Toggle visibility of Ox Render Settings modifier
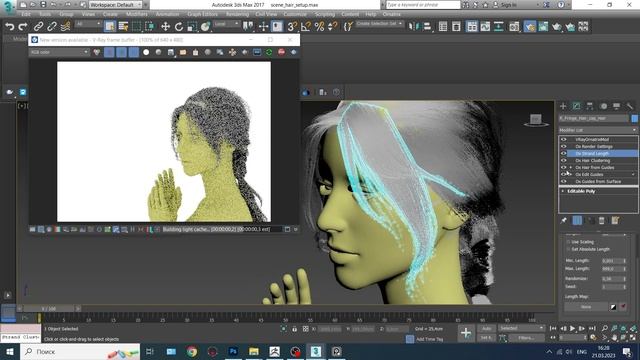Viewport: 640px width, 360px height. click(564, 147)
